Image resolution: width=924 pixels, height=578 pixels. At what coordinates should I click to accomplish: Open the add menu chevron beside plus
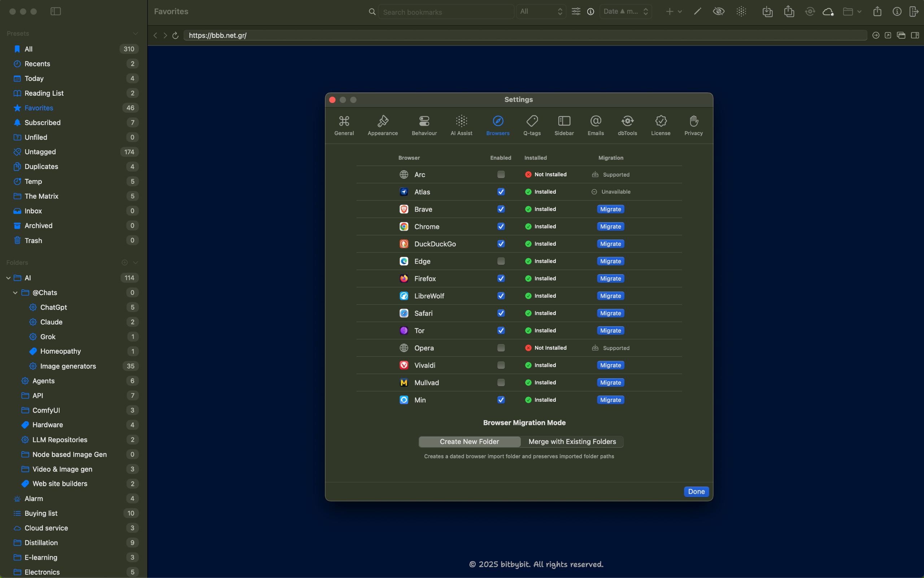click(x=680, y=12)
